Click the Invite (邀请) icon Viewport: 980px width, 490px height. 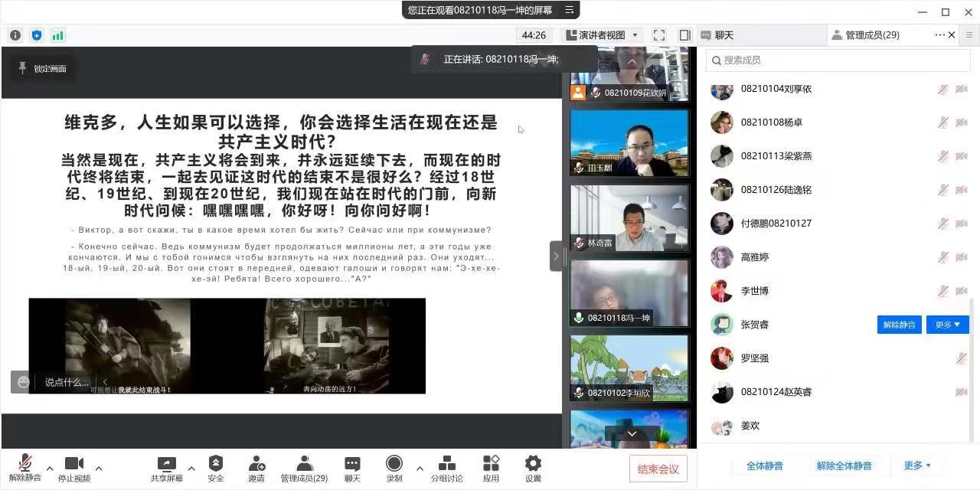[256, 464]
